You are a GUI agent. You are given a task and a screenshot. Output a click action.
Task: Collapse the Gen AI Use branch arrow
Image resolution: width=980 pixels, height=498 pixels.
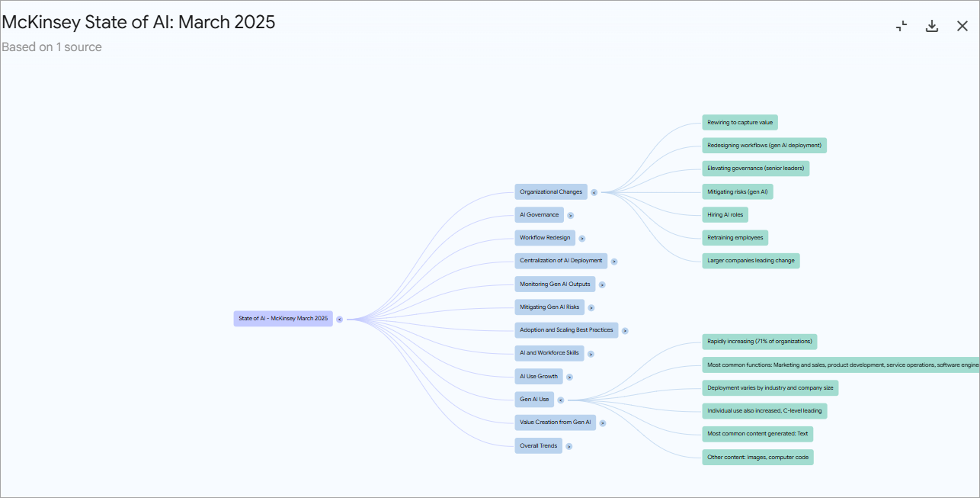tap(560, 400)
